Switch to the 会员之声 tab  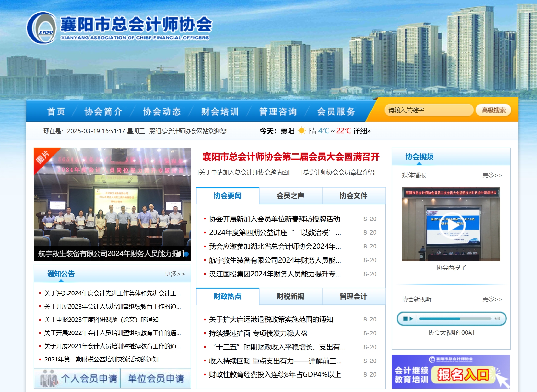[x=290, y=196]
